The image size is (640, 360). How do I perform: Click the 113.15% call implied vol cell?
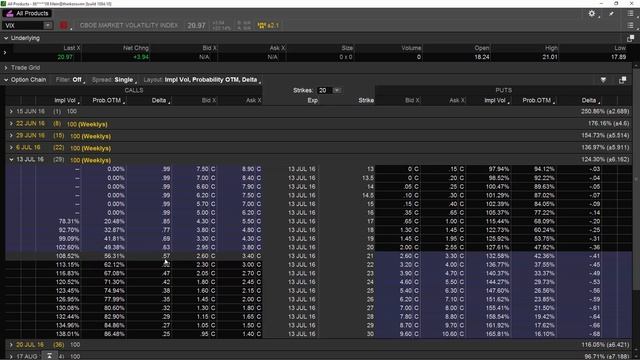point(67,264)
